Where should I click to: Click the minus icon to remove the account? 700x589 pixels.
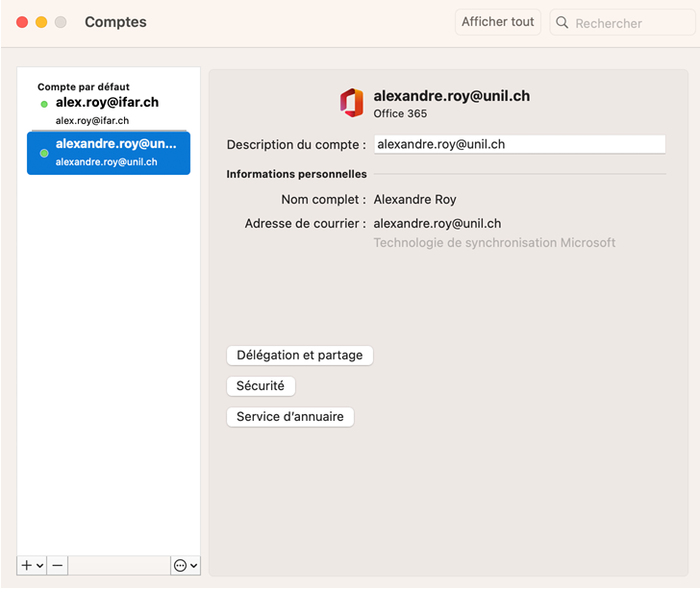[x=58, y=566]
